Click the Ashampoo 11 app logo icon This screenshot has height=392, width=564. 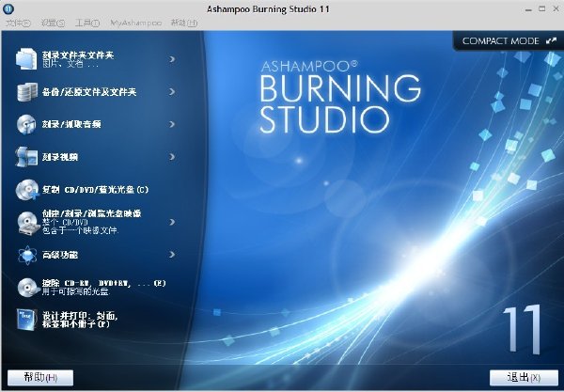[8, 9]
